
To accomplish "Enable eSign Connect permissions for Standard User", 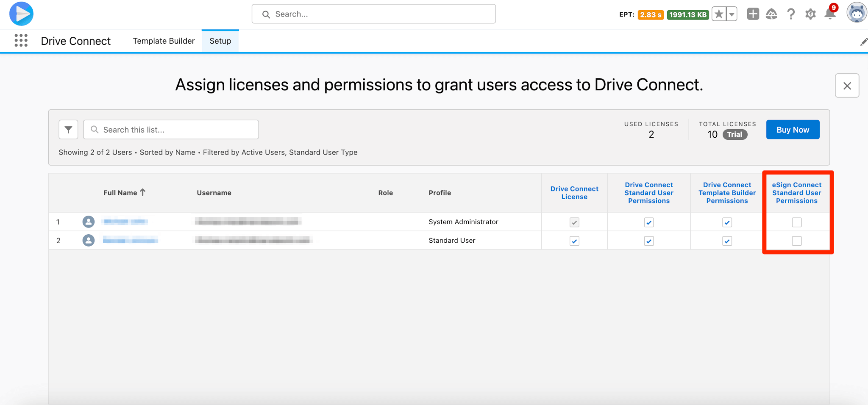I will point(797,241).
